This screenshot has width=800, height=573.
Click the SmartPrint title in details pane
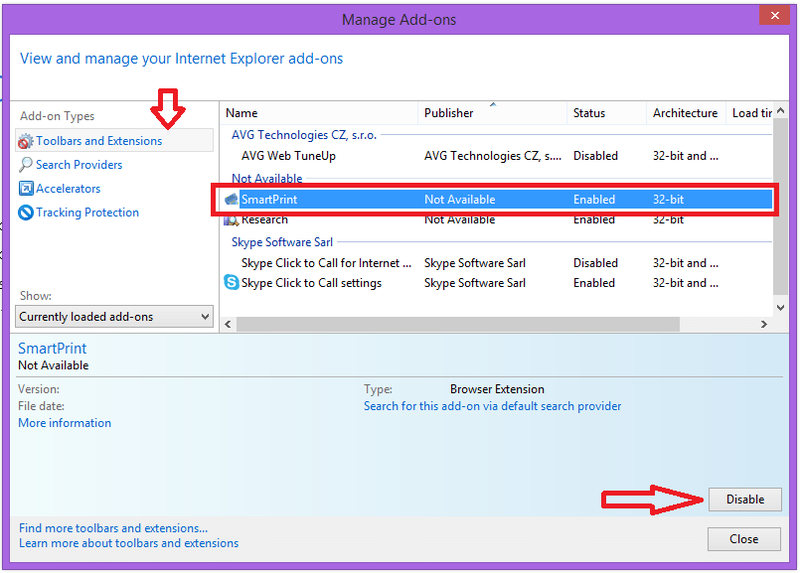[x=52, y=348]
